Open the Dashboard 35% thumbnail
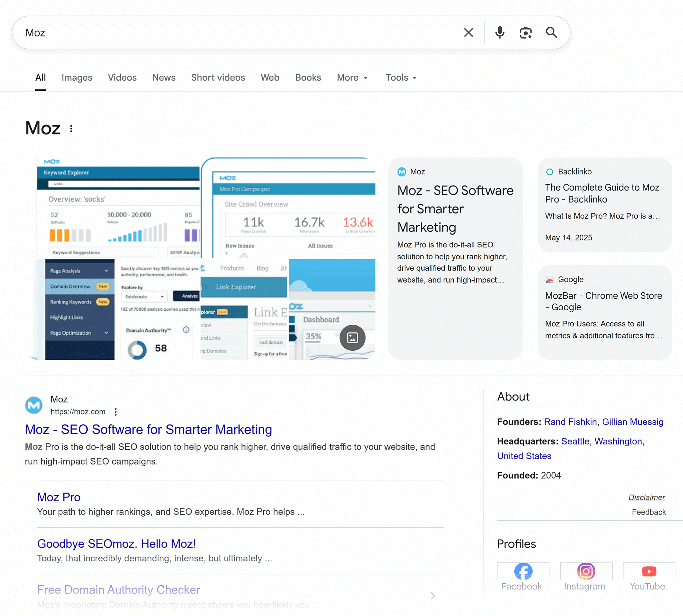This screenshot has width=683, height=616. [332, 309]
